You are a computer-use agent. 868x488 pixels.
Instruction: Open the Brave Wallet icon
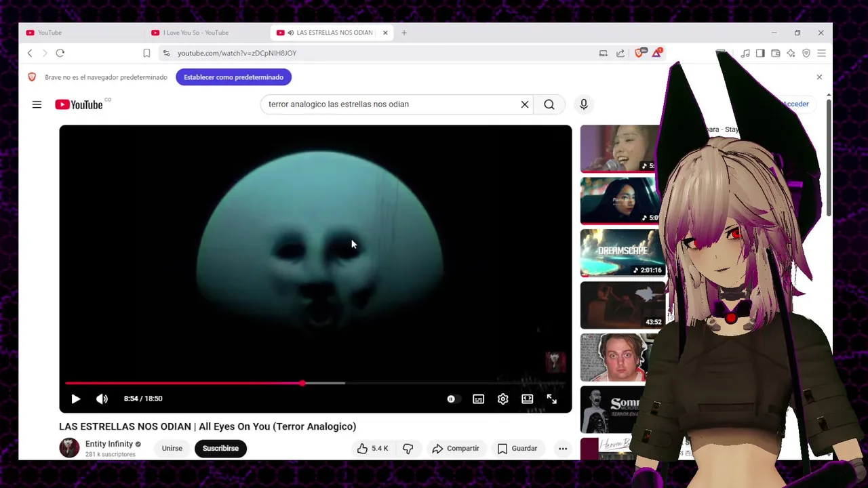776,53
